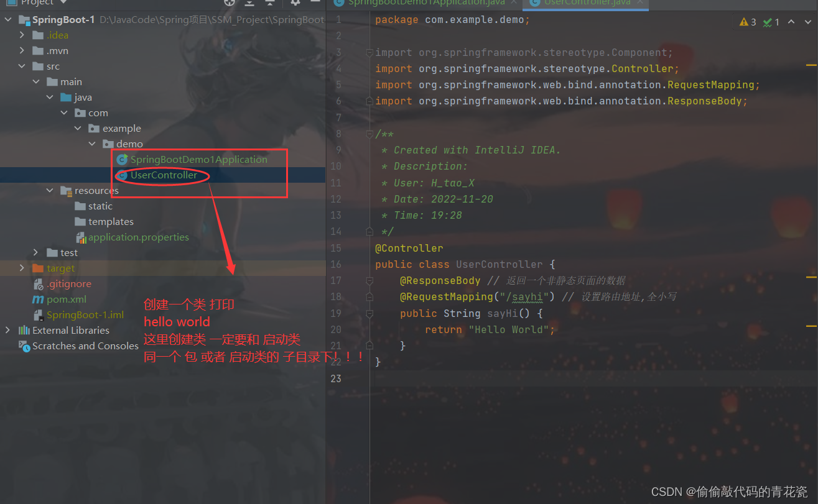Screen dimensions: 818x504
Task: Click line number 23 in the gutter
Action: [336, 378]
